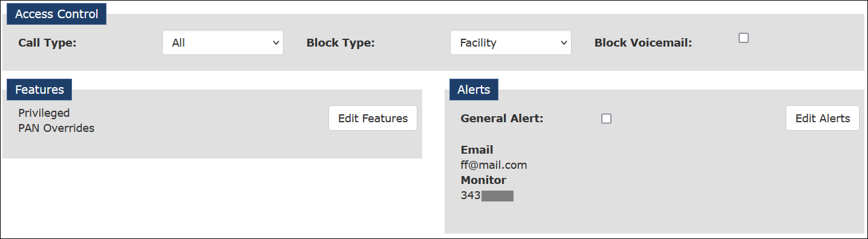Click the PAN Overrides feature entry
The image size is (868, 239).
pyautogui.click(x=56, y=128)
